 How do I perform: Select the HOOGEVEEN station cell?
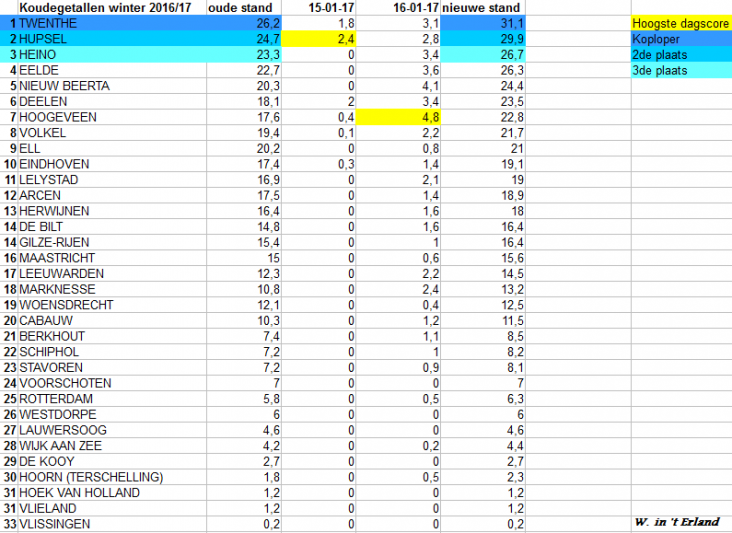tap(112, 117)
